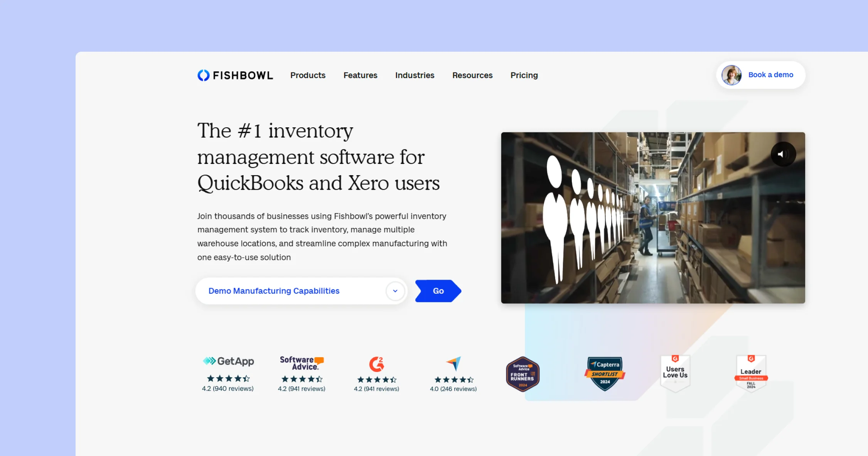Open the Resources menu
The width and height of the screenshot is (868, 456).
472,75
